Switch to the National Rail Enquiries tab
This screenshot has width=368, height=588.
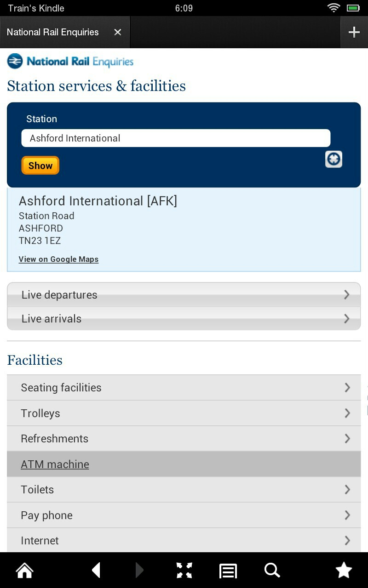click(53, 32)
